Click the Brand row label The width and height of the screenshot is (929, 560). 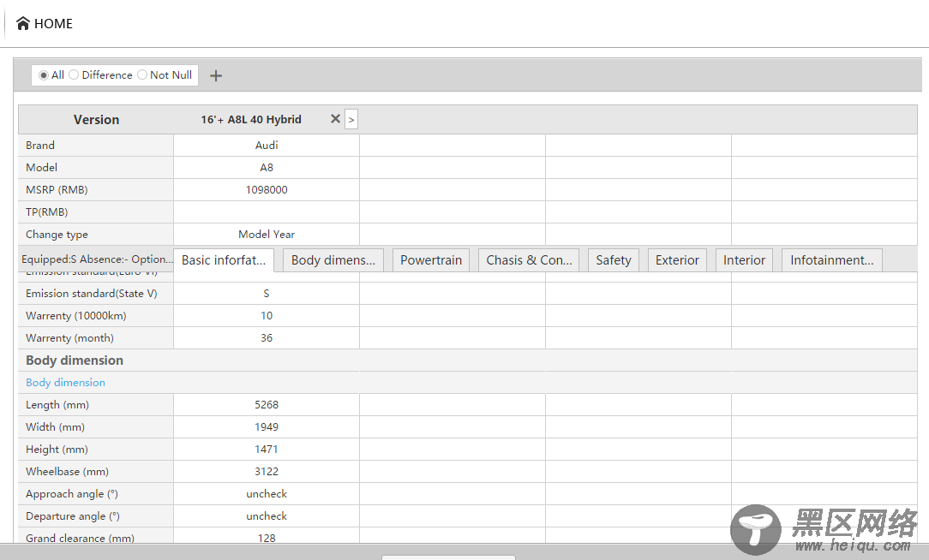(x=39, y=145)
